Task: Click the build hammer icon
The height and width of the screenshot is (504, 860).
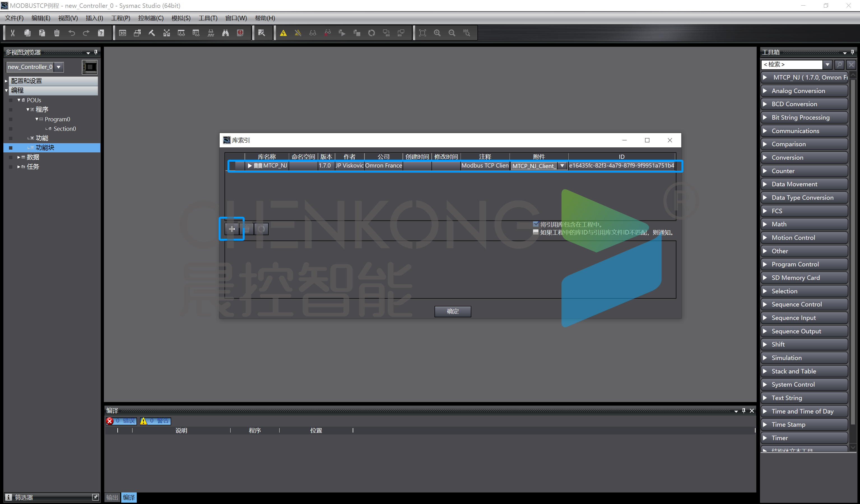Action: pos(152,33)
